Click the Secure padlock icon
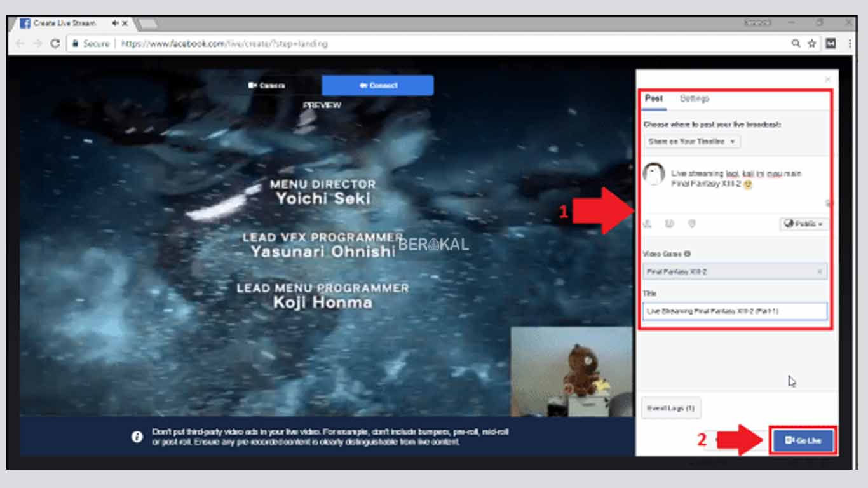This screenshot has width=868, height=488. tap(75, 44)
